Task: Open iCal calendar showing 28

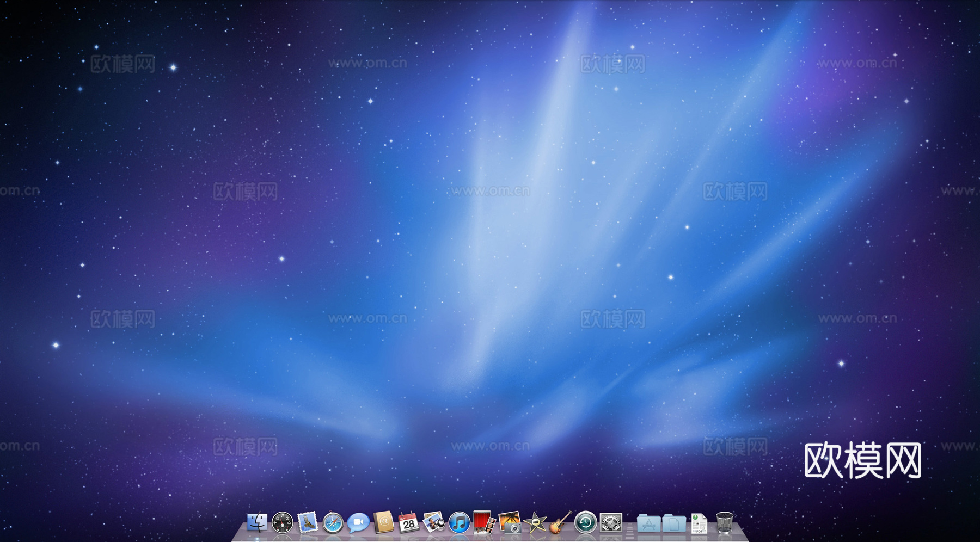Action: [408, 522]
